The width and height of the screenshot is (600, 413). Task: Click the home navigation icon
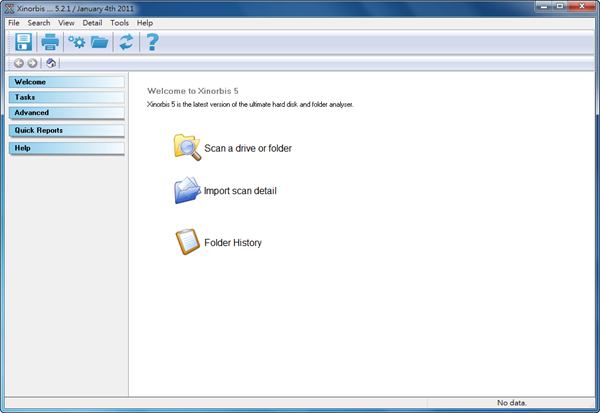pos(51,63)
